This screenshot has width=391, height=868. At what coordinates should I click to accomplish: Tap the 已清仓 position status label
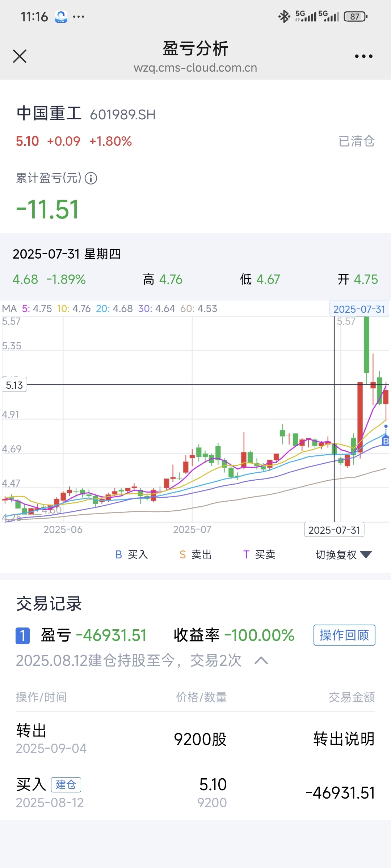(357, 141)
